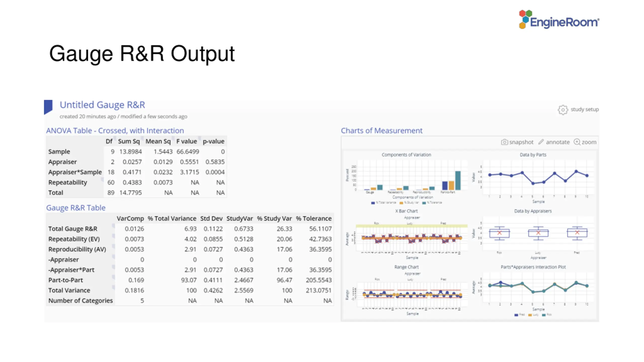
Task: Open the Parts*Appraisers Interaction Plot
Action: click(x=533, y=290)
